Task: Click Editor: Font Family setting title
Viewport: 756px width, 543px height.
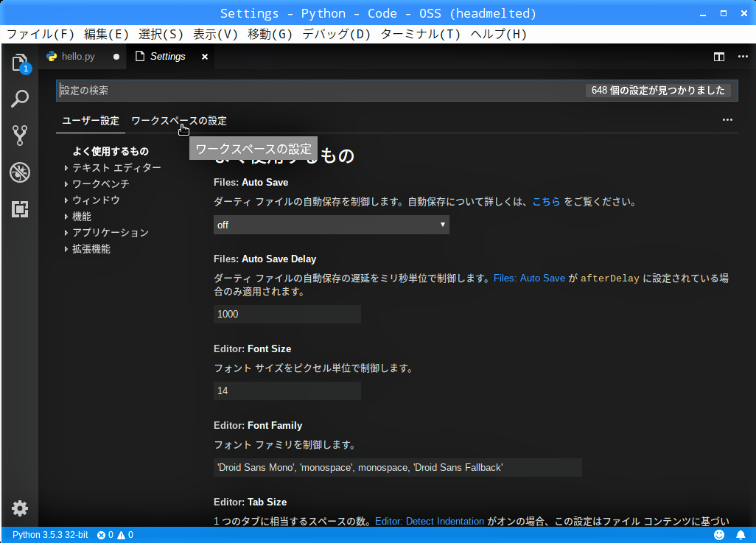Action: (258, 425)
